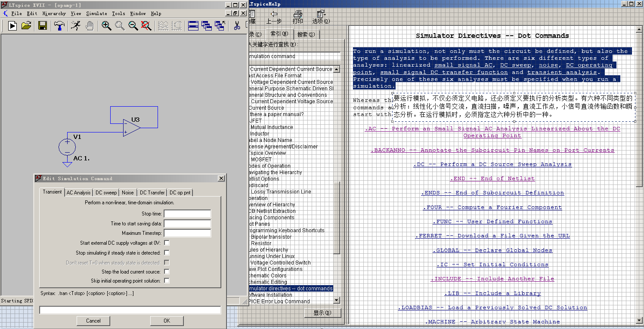The width and height of the screenshot is (644, 329).
Task: Open the File menu
Action: click(x=17, y=13)
